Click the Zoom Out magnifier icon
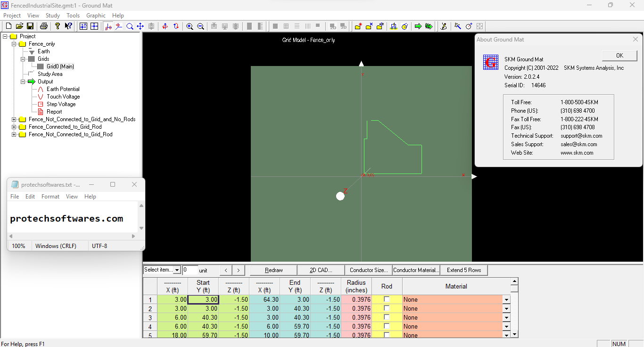 pos(200,26)
